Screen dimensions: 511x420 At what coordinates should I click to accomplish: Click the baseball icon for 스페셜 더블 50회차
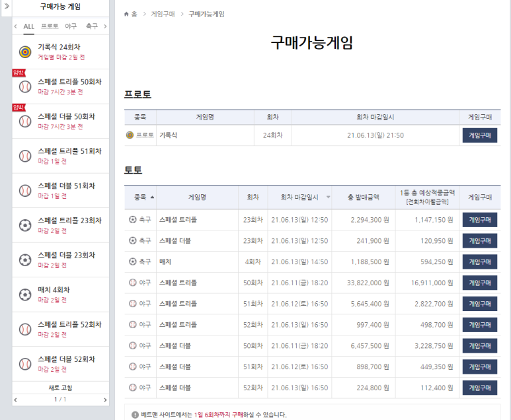(25, 121)
